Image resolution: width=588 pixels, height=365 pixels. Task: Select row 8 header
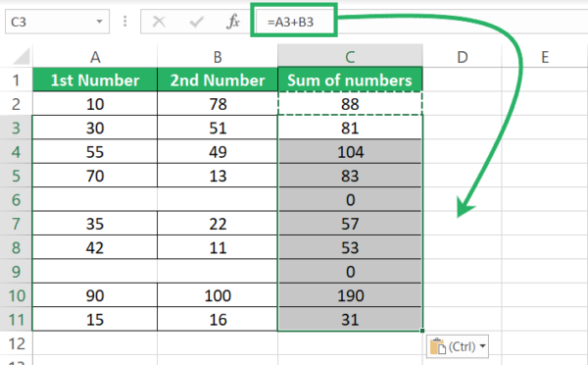(x=16, y=248)
